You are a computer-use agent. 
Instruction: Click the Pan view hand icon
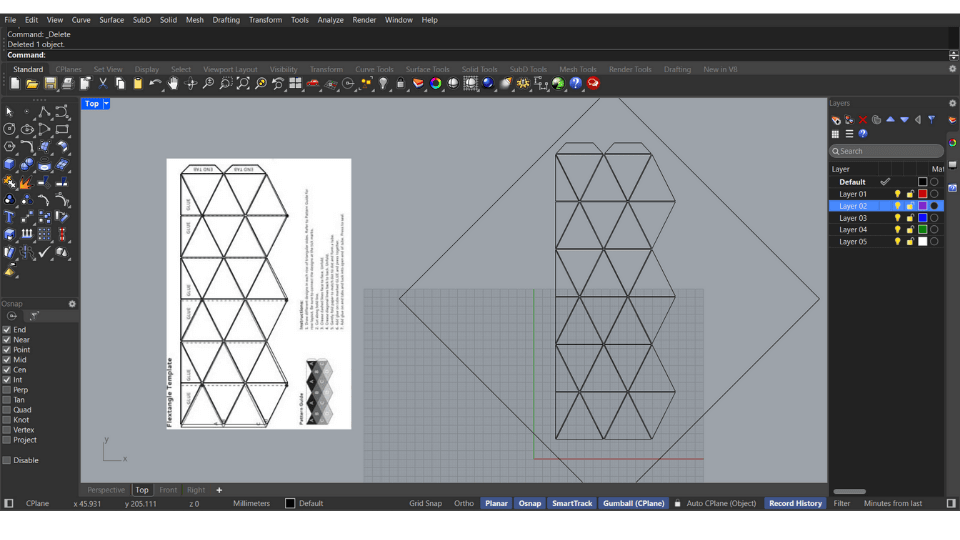click(x=173, y=84)
